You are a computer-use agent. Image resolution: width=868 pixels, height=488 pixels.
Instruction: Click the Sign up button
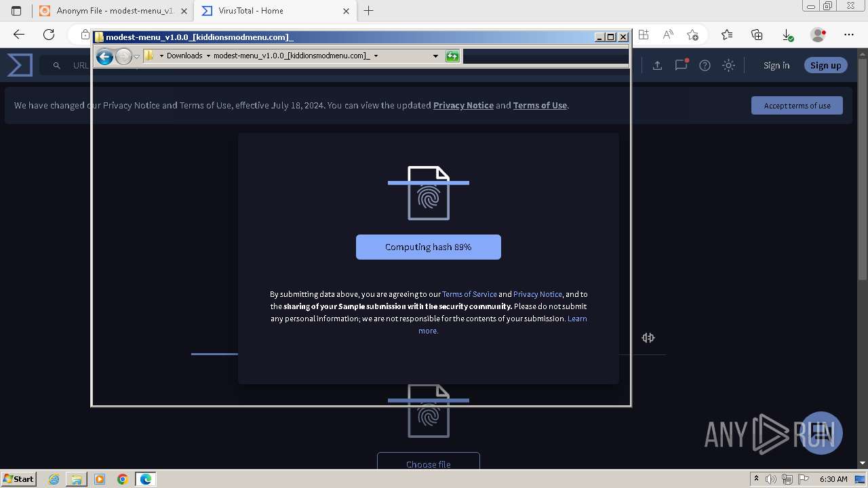(x=825, y=65)
